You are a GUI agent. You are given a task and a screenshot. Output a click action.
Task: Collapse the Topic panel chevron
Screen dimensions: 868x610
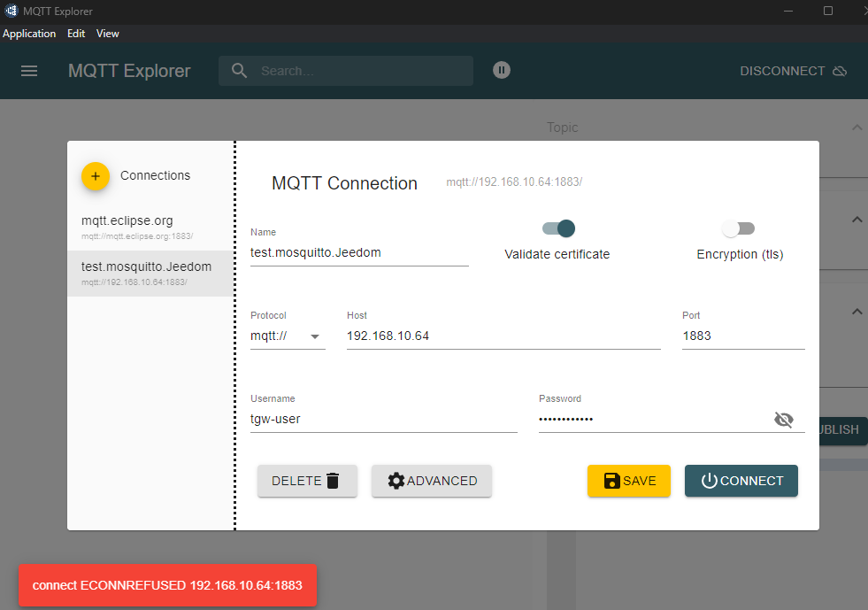tap(856, 127)
